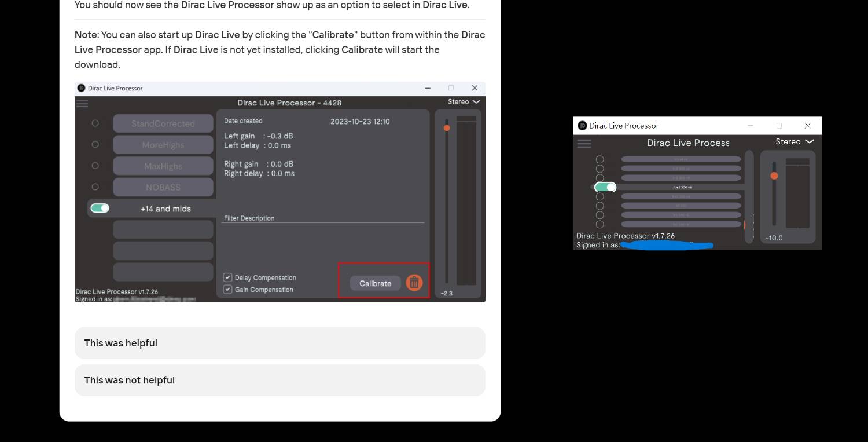This screenshot has height=442, width=868.
Task: Click 'This was not helpful' feedback option
Action: pyautogui.click(x=279, y=380)
